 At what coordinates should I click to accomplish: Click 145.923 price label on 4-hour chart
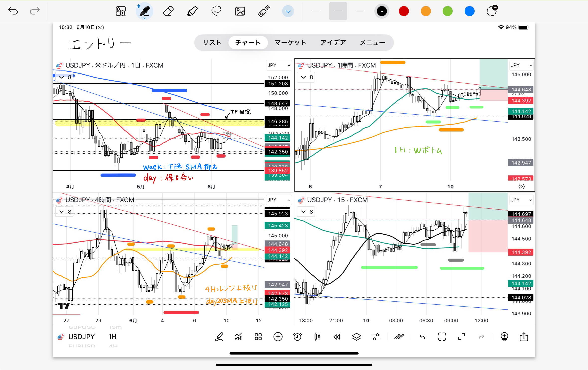coord(278,214)
